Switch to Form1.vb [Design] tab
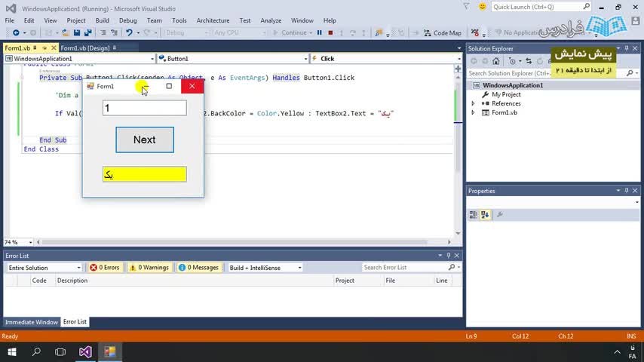Image resolution: width=644 pixels, height=362 pixels. pyautogui.click(x=85, y=48)
